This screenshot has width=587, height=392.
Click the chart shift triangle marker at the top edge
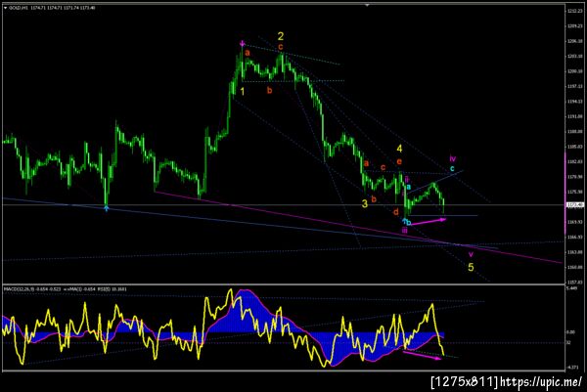pos(367,5)
